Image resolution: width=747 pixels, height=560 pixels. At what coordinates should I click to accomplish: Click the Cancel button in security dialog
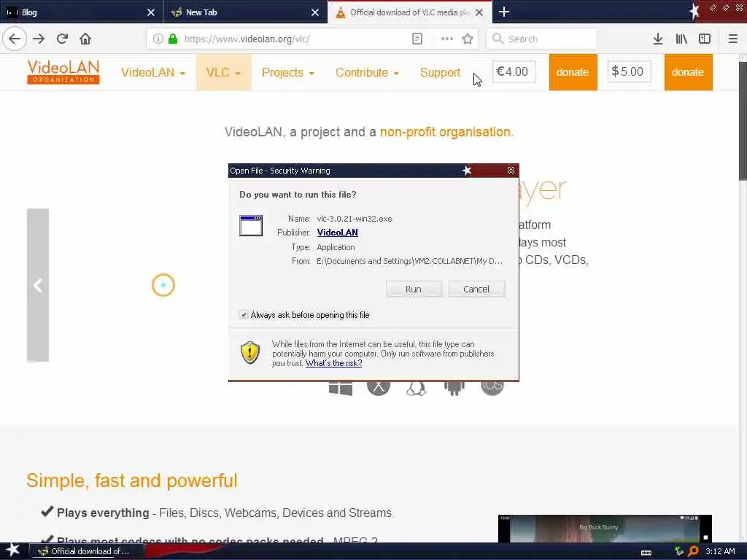pyautogui.click(x=476, y=289)
